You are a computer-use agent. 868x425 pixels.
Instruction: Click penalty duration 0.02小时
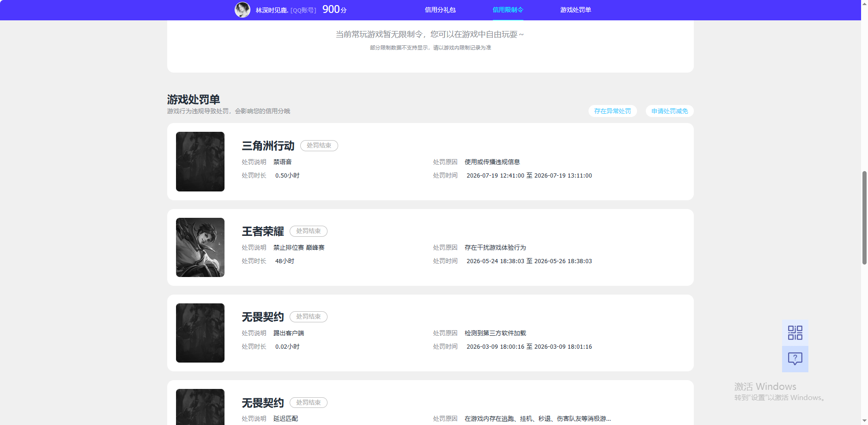click(x=287, y=346)
